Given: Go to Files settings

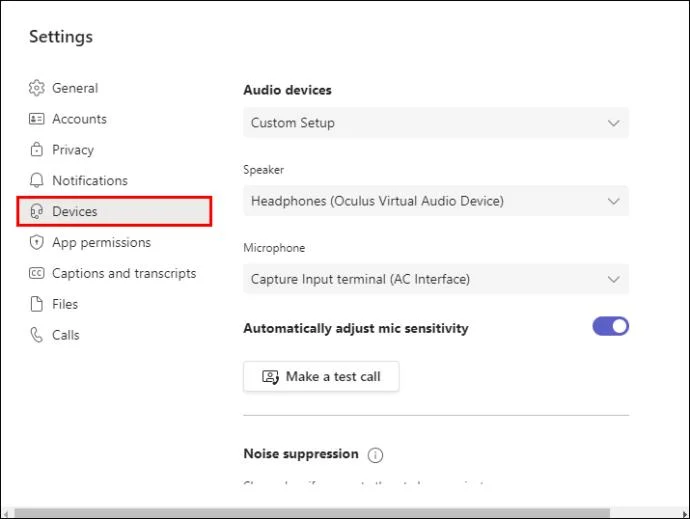Looking at the screenshot, I should click(x=65, y=304).
